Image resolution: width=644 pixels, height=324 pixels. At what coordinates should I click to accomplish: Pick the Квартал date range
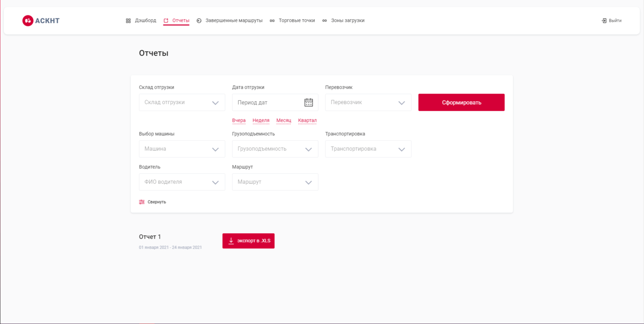[307, 120]
